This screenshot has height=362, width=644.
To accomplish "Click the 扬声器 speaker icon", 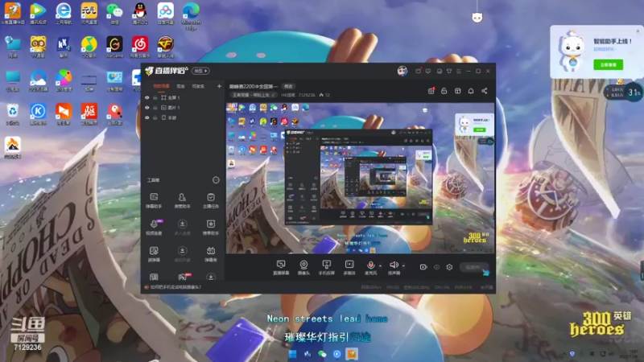I will (394, 265).
